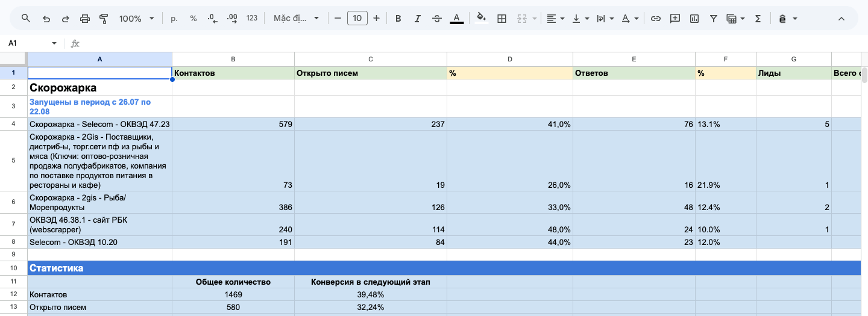Open the functions sigma menu
Screen dimensions: 868x316
758,19
